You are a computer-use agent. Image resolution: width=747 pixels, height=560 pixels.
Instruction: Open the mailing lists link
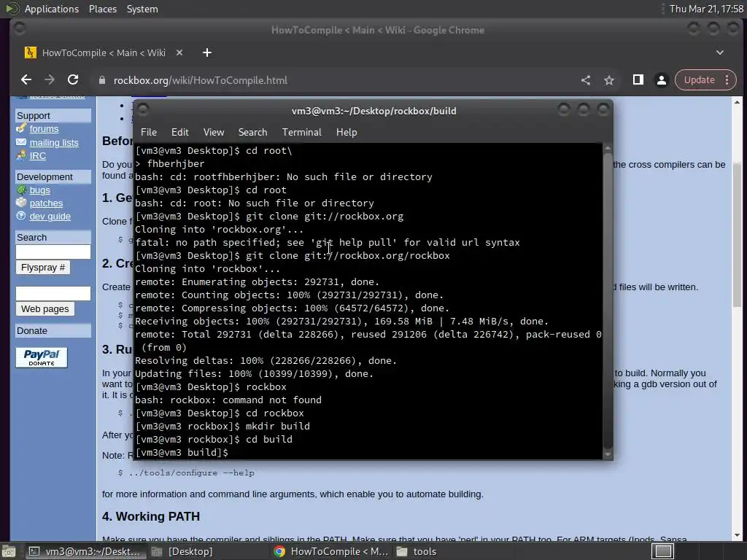[x=54, y=143]
